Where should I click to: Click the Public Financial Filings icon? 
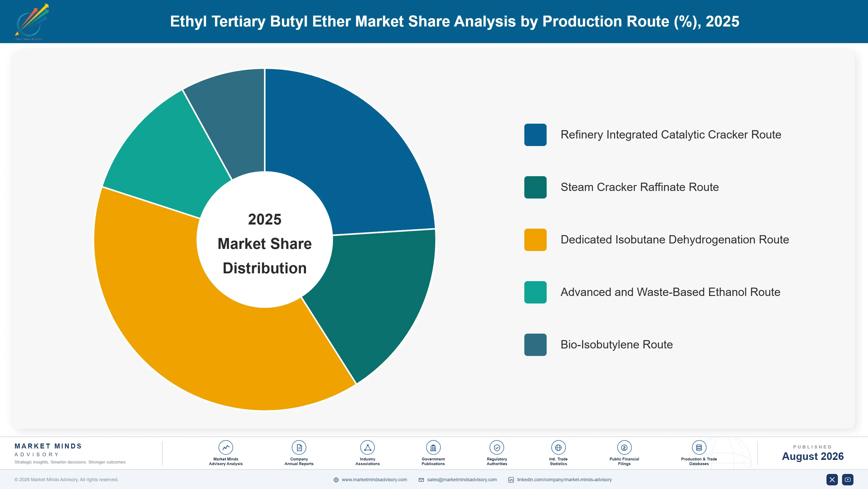click(624, 447)
